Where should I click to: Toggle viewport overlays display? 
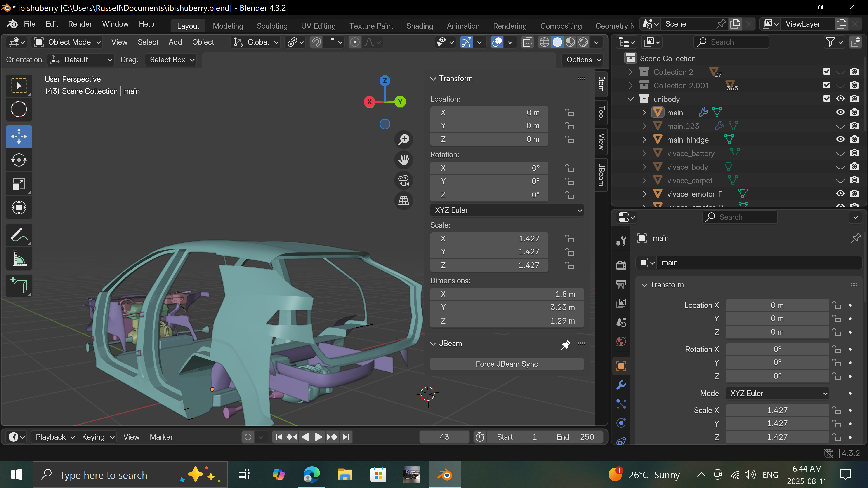click(x=497, y=42)
